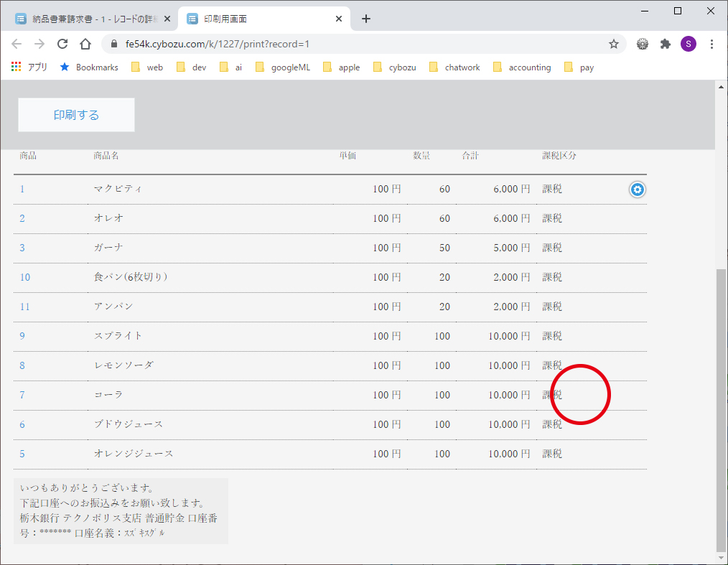The height and width of the screenshot is (565, 728).
Task: Expand the pay bookmark folder
Action: click(x=579, y=67)
